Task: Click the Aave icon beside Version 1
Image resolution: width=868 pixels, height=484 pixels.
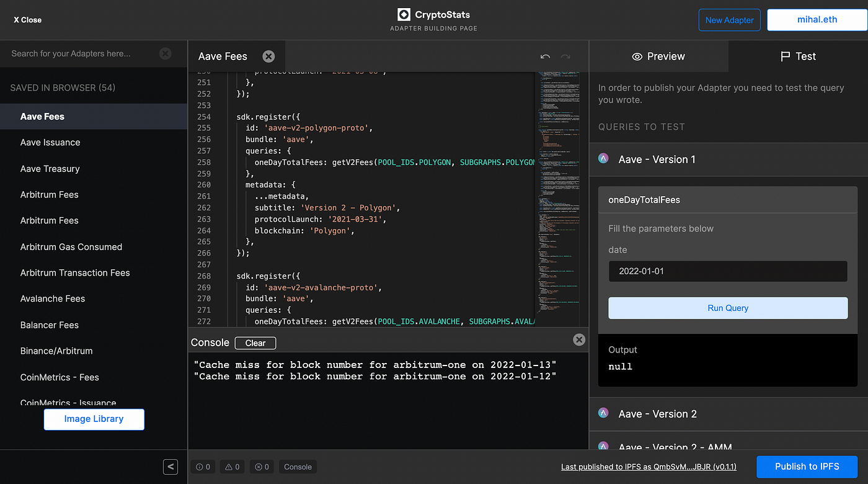Action: pos(603,159)
